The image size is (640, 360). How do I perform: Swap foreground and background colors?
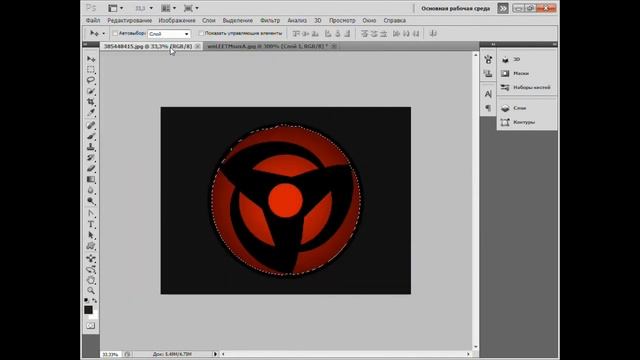(95, 300)
